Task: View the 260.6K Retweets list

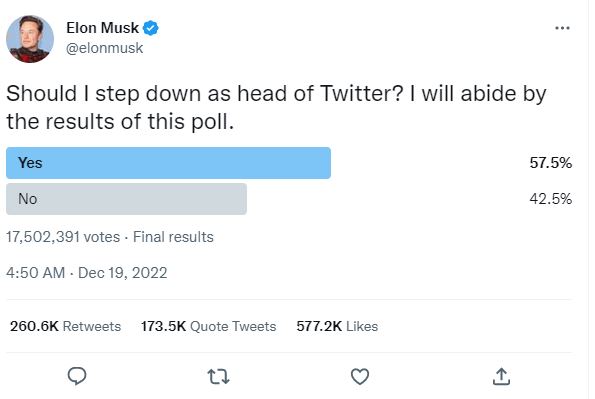Action: click(x=65, y=326)
